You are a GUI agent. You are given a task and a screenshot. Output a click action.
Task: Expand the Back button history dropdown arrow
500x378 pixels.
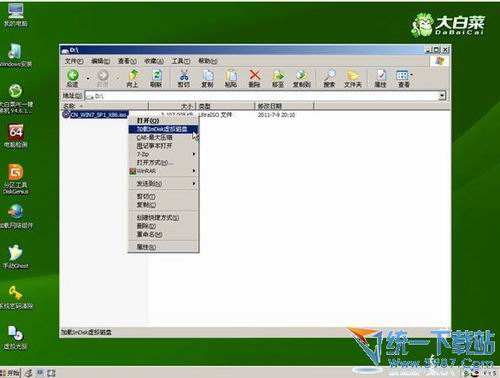[88, 79]
